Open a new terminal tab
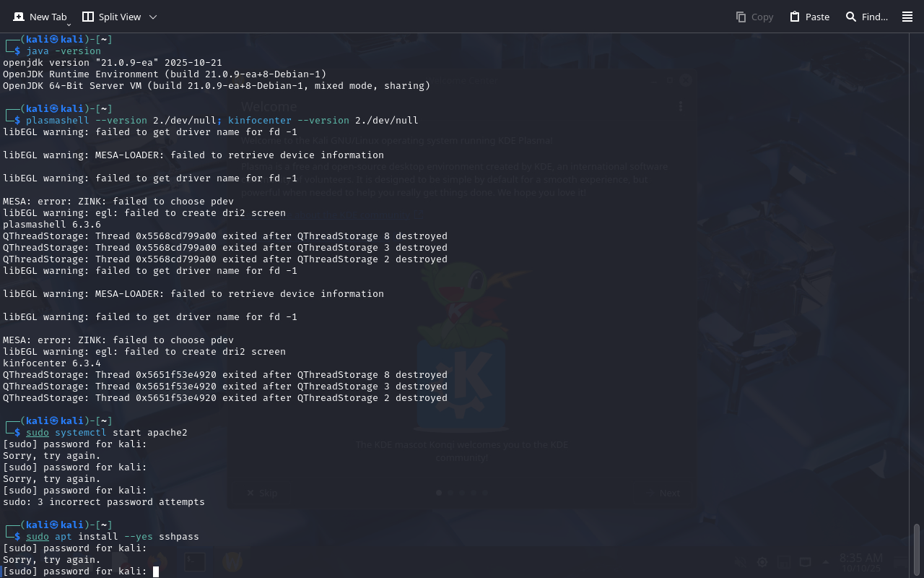Screen dimensions: 924x578 [x=40, y=17]
